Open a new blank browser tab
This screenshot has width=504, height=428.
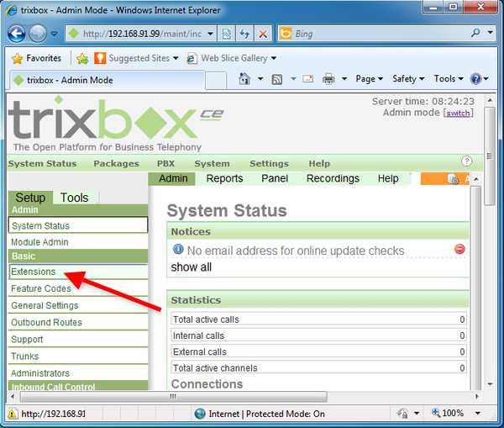pos(216,81)
